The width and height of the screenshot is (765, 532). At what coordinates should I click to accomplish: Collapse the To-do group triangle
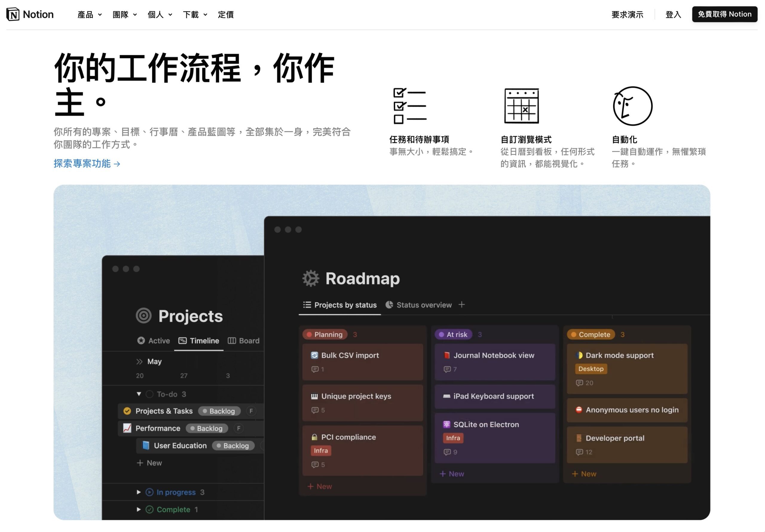click(x=139, y=394)
